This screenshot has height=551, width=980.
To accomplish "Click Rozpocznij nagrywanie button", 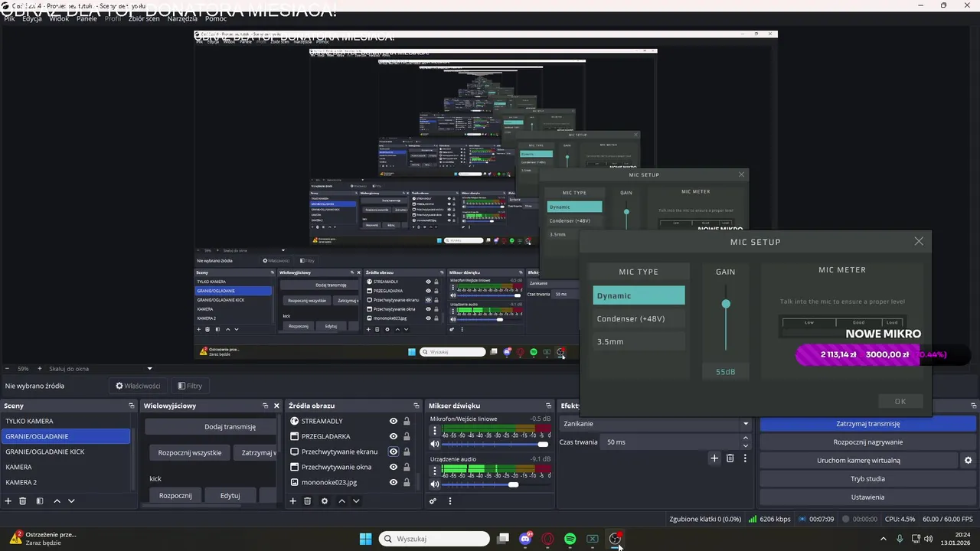I will (x=867, y=442).
